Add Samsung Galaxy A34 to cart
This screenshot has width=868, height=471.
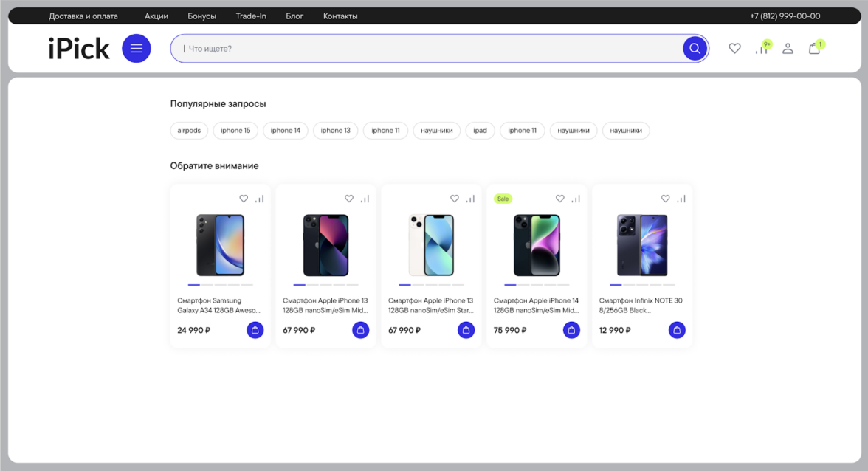pyautogui.click(x=255, y=330)
